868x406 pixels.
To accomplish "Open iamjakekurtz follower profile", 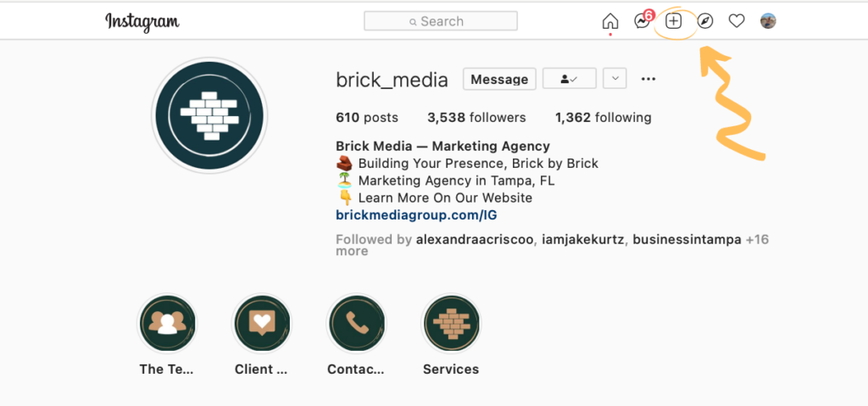I will pyautogui.click(x=583, y=240).
